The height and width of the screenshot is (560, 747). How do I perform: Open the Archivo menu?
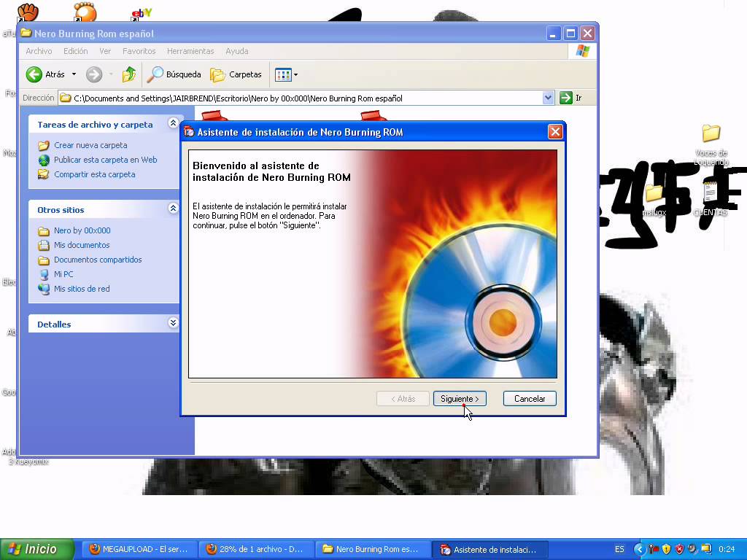click(x=39, y=51)
